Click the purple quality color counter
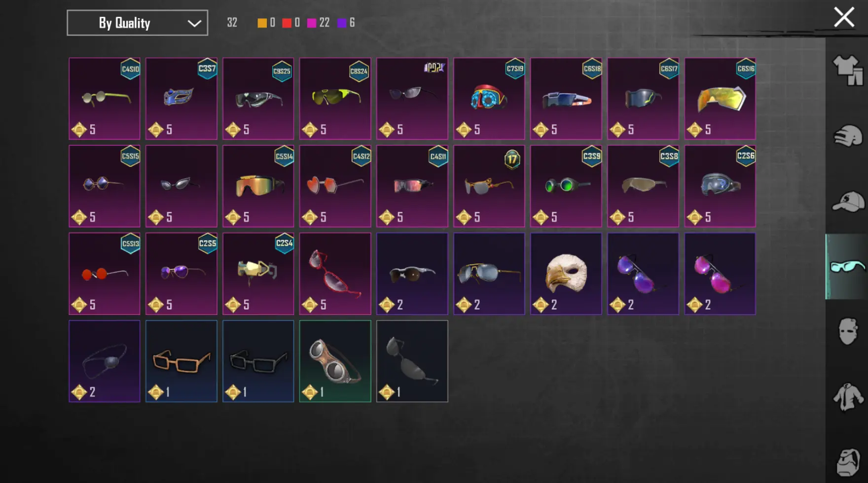The height and width of the screenshot is (483, 868). [x=346, y=23]
